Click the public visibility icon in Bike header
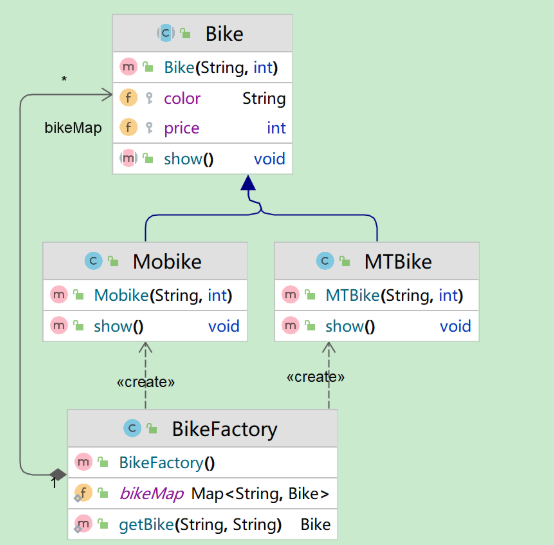The width and height of the screenshot is (554, 545). (x=185, y=33)
